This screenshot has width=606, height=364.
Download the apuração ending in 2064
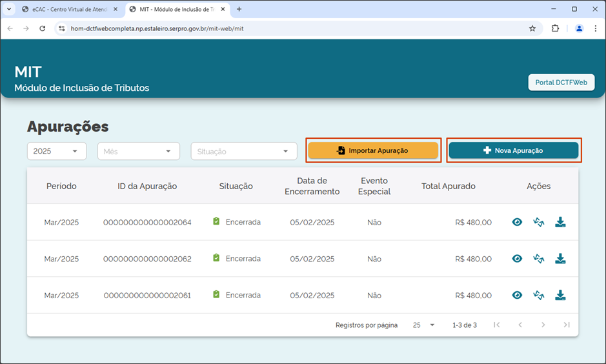coord(560,222)
